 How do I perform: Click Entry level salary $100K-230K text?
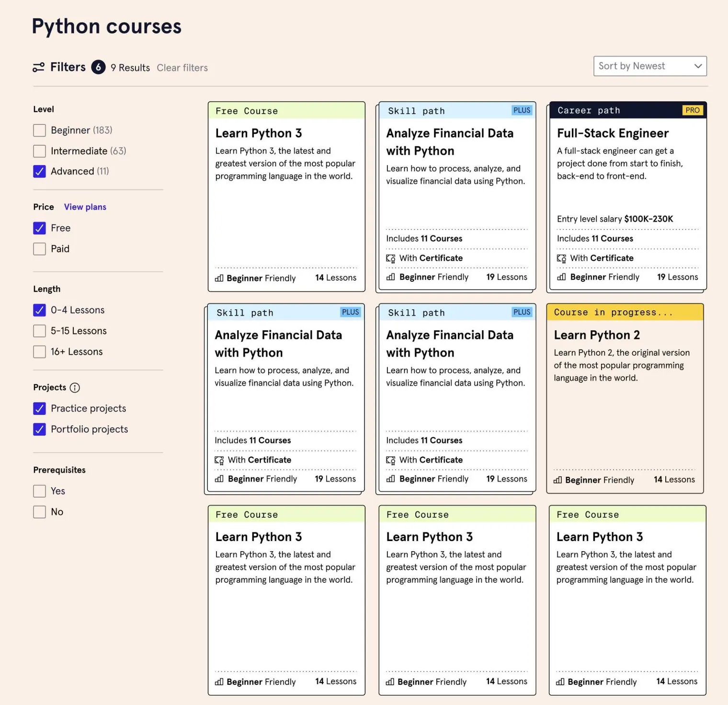point(615,219)
